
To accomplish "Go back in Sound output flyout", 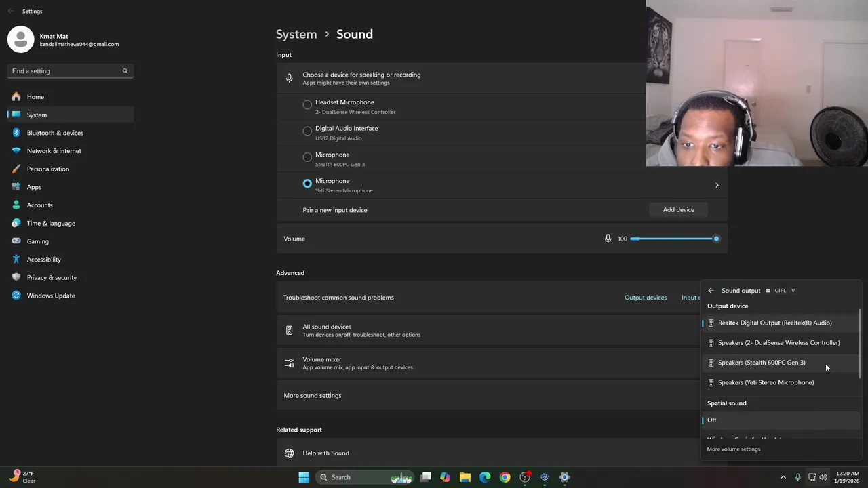I will (x=711, y=291).
